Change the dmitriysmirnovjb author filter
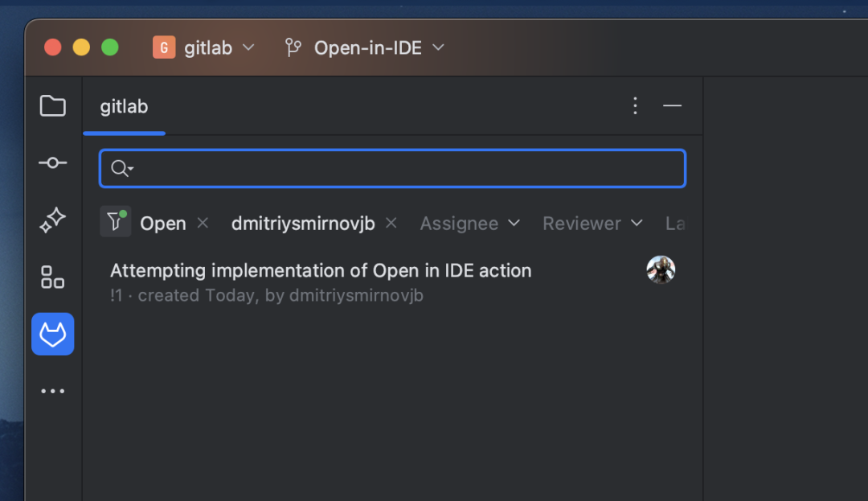Image resolution: width=868 pixels, height=501 pixels. click(x=303, y=224)
